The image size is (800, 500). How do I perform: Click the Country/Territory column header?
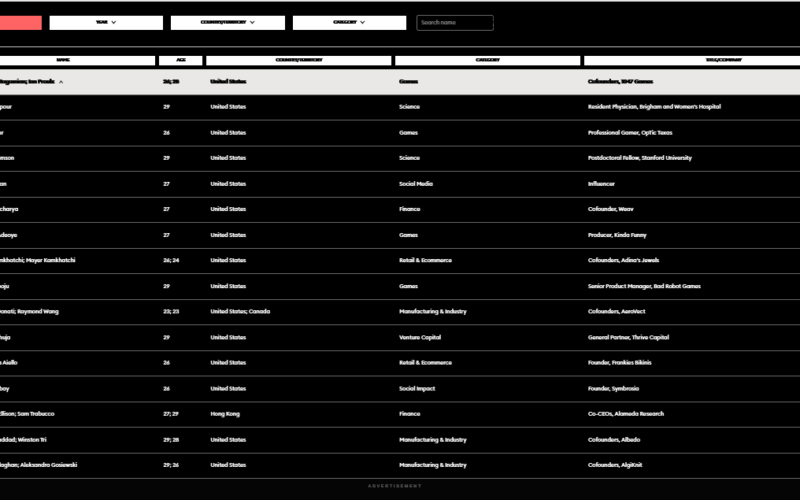(298, 60)
